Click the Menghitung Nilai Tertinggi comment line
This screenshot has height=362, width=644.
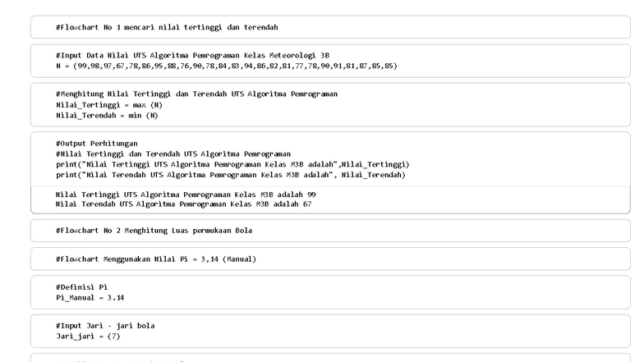tap(196, 94)
